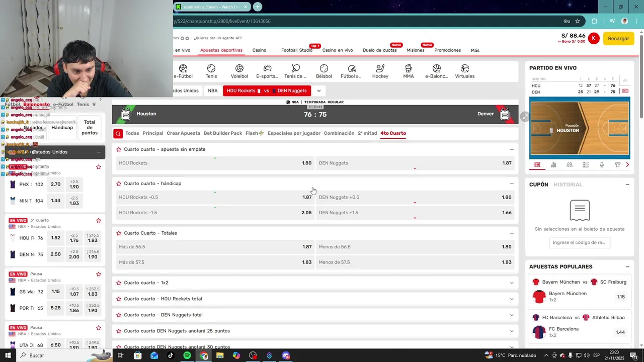Choose the Béisbol sport icon
Image resolution: width=644 pixels, height=362 pixels.
click(x=324, y=68)
